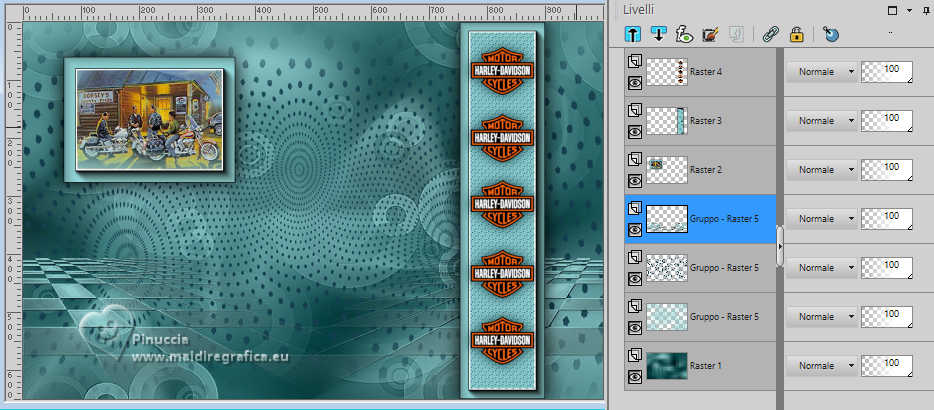Click the horizontal ruler above the canvas

313,12
